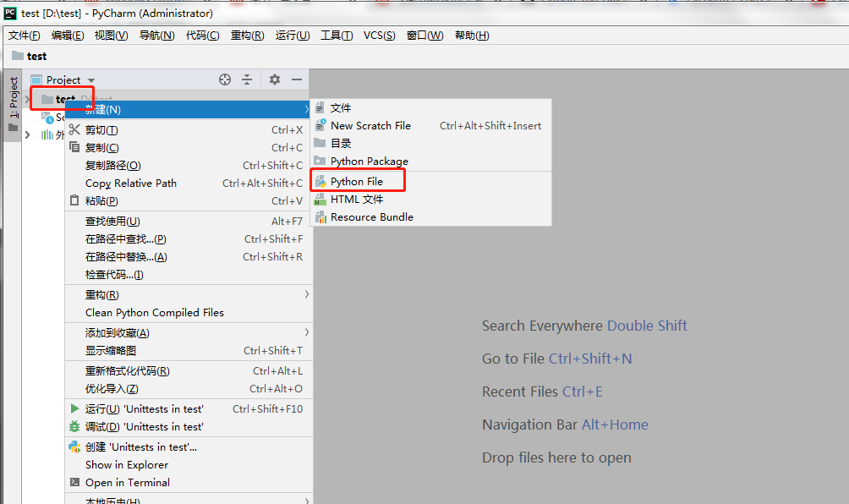The height and width of the screenshot is (504, 849).
Task: Open the 窗口(W) menu
Action: click(425, 36)
